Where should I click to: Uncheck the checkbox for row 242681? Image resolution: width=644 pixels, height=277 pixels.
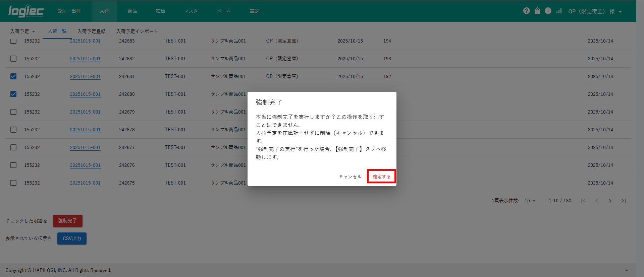[x=13, y=76]
